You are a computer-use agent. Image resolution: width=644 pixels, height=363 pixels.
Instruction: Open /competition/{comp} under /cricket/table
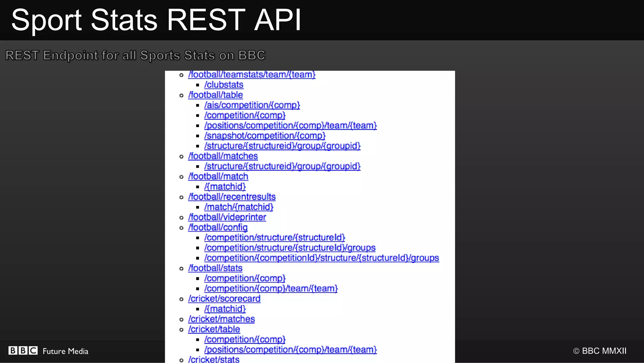(245, 339)
